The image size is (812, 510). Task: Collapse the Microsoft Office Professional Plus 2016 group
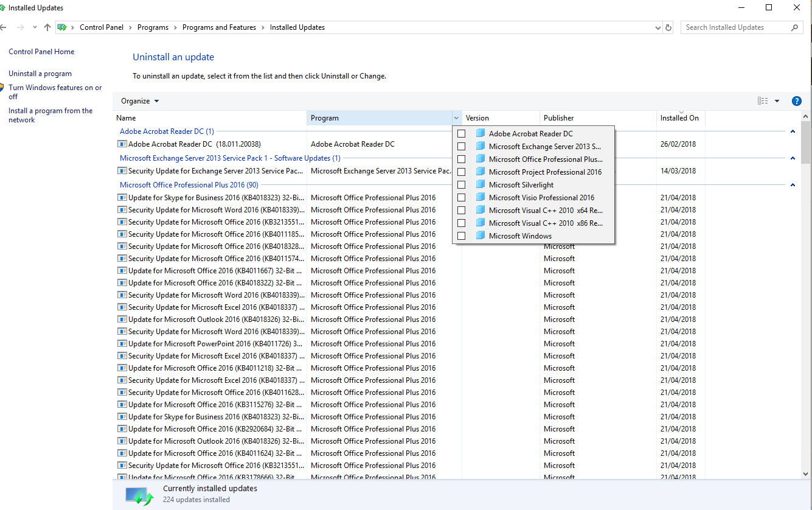coord(793,185)
